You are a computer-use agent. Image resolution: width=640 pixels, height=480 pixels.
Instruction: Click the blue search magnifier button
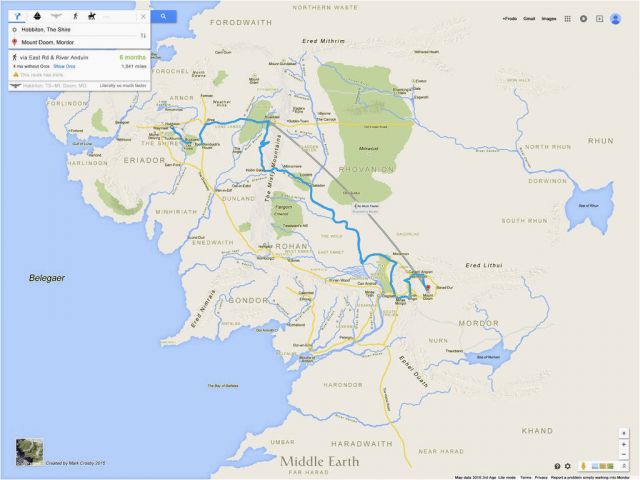tap(164, 16)
